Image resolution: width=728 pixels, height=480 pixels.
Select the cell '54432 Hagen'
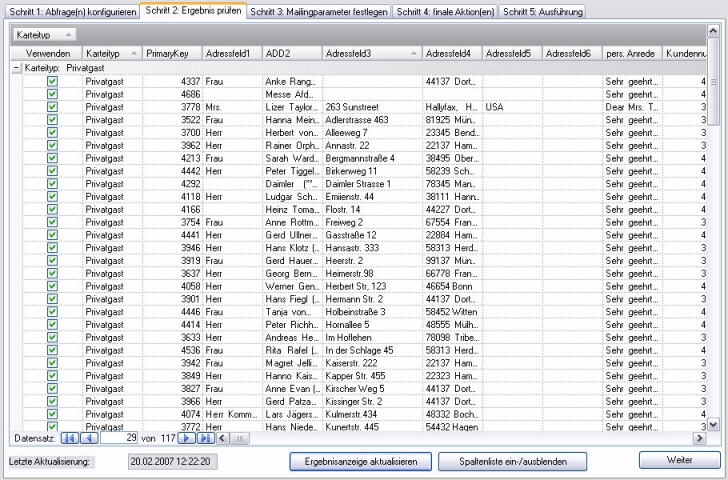click(x=453, y=427)
